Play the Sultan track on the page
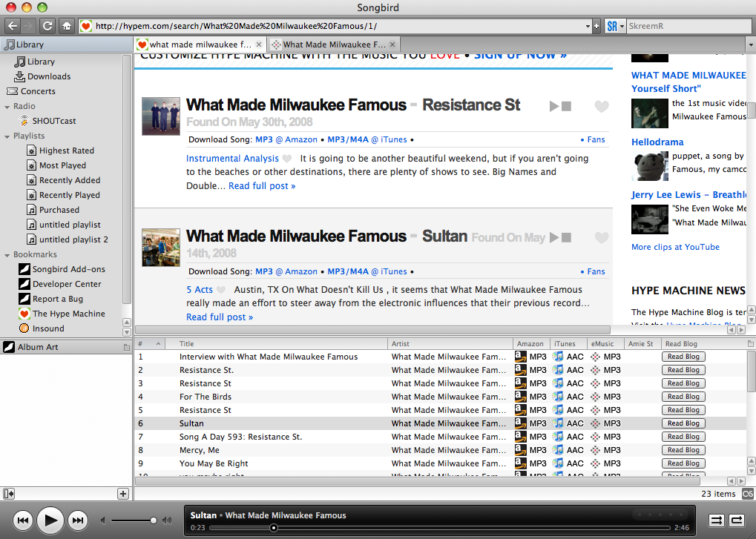 pos(554,237)
